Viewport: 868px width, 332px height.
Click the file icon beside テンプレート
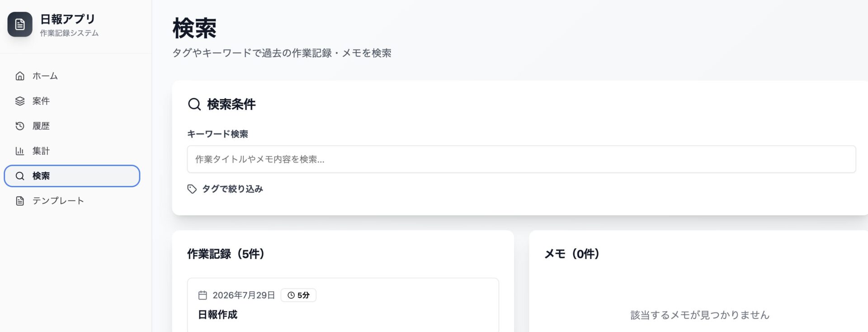(x=20, y=201)
